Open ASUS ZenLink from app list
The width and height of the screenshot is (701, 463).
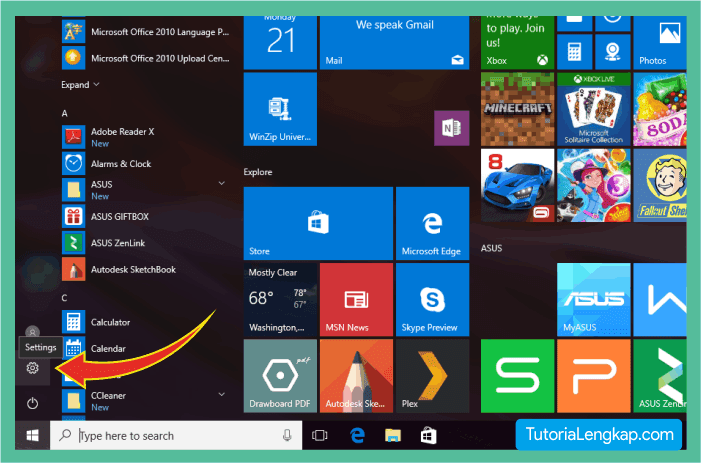[146, 243]
